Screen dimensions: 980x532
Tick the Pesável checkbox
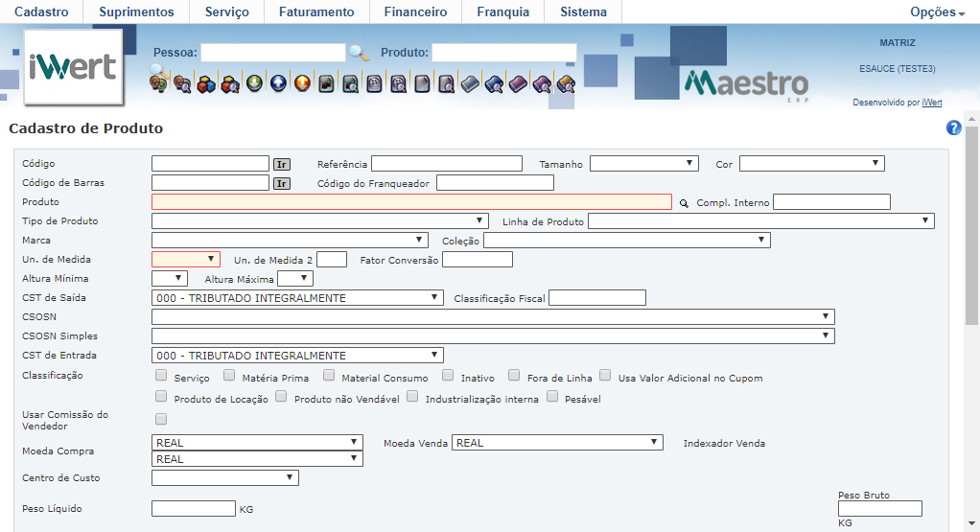(x=552, y=397)
